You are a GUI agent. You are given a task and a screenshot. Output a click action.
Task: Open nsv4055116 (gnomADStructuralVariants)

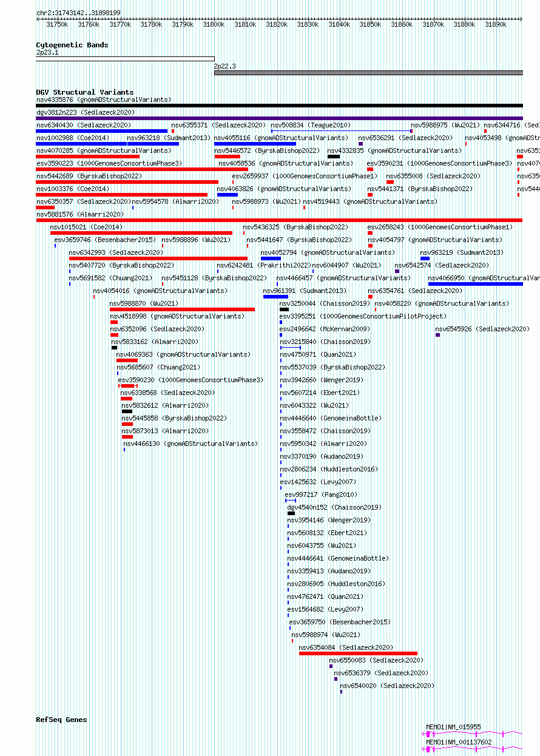pos(282,138)
